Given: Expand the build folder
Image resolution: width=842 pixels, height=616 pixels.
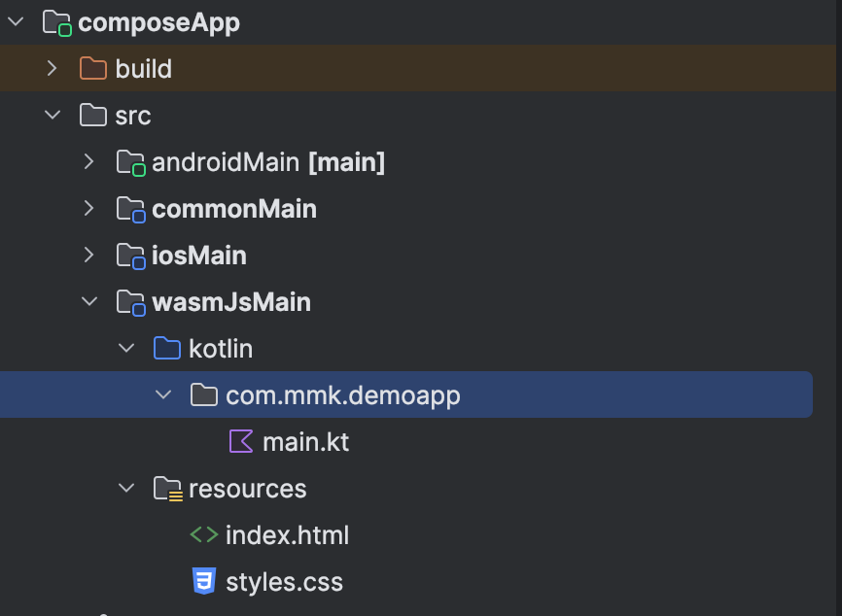Looking at the screenshot, I should tap(52, 68).
